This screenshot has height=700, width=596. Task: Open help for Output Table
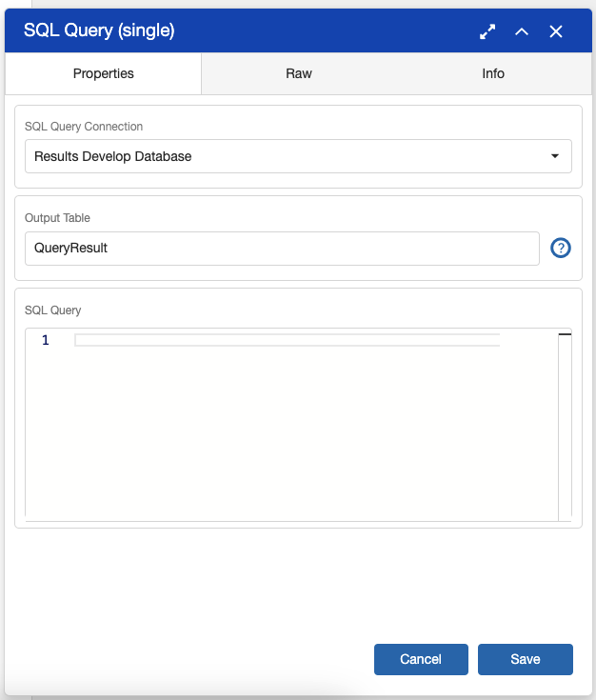click(x=561, y=249)
